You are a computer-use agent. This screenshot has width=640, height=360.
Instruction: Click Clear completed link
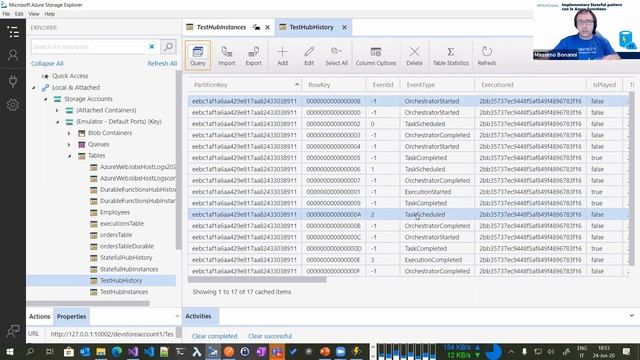pos(215,336)
